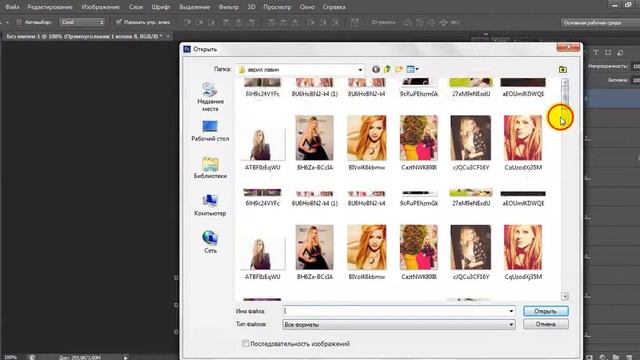Create a new folder in the dialog
Image resolution: width=640 pixels, height=360 pixels.
399,69
